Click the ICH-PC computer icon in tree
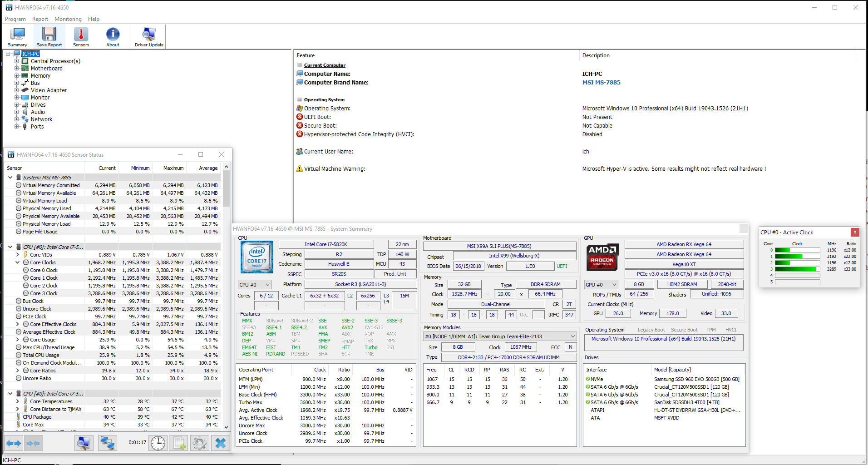The image size is (868, 465). 17,54
